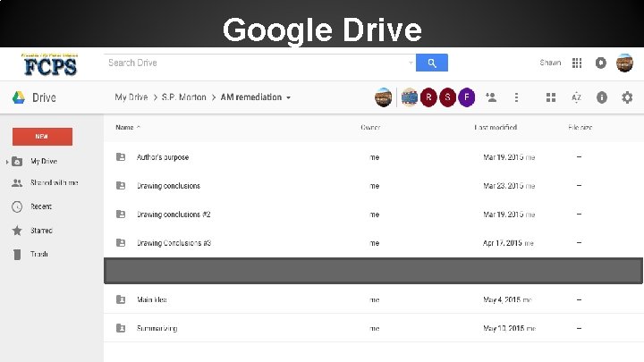The image size is (644, 362).
Task: Click the Starred star icon in the sidebar
Action: (x=17, y=231)
